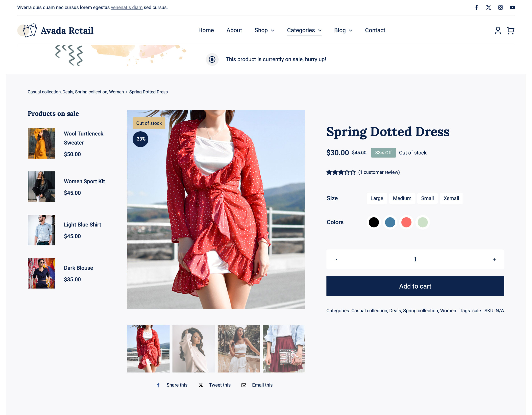Select the beige sweater gallery thumbnail
This screenshot has width=532, height=415.
(x=193, y=349)
